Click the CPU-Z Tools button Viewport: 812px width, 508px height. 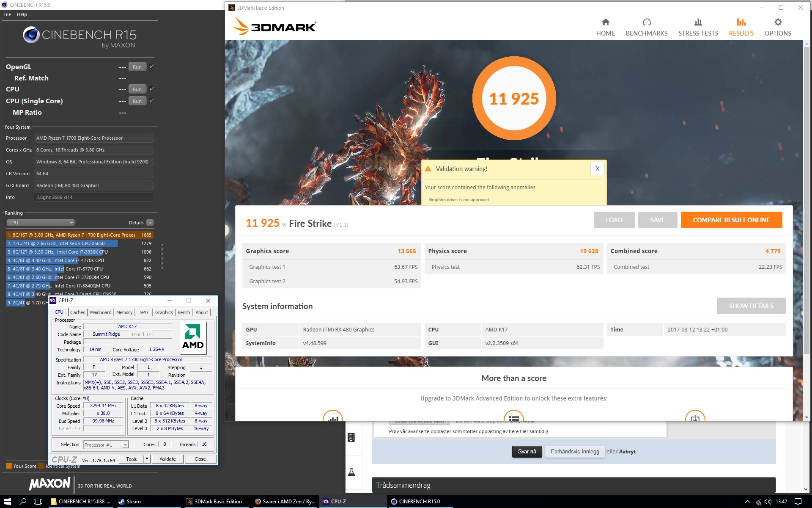pyautogui.click(x=132, y=459)
